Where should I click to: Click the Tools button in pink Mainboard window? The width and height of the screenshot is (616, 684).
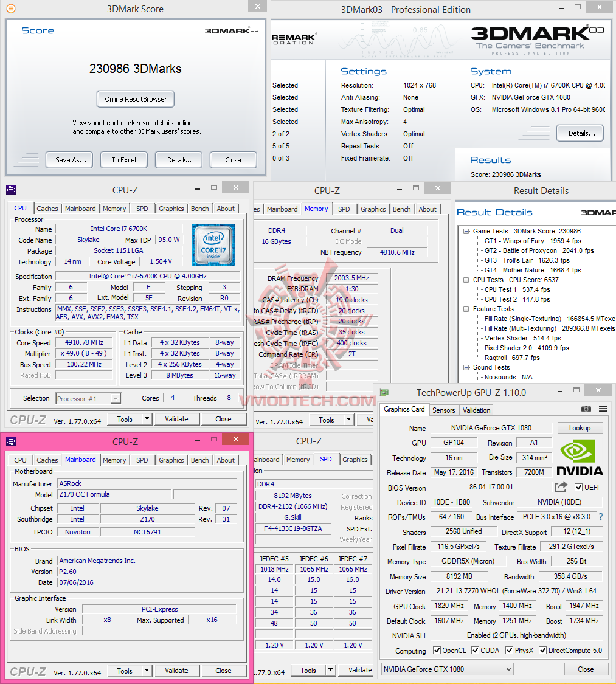pyautogui.click(x=124, y=671)
